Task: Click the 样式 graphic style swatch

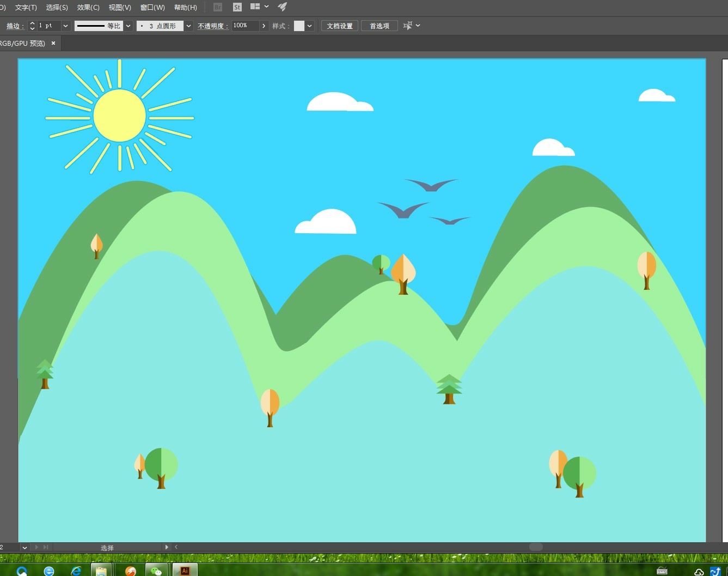Action: (x=299, y=26)
